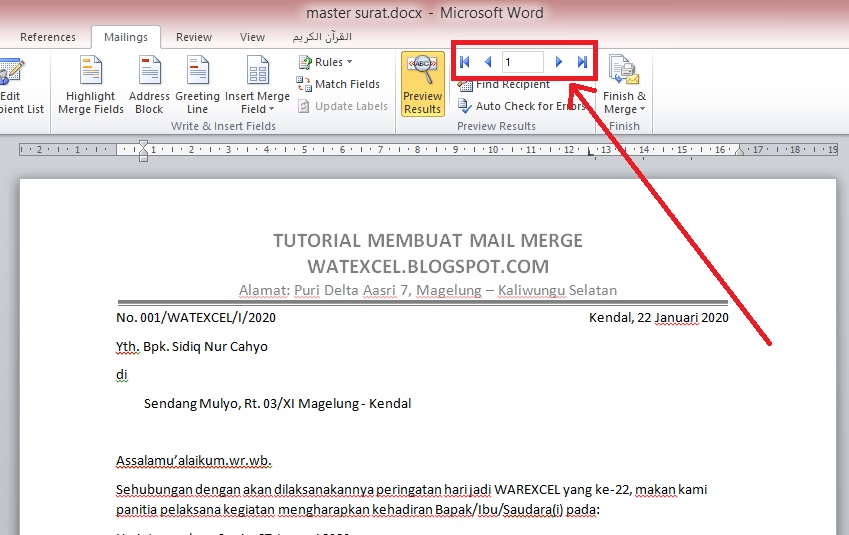Click the letter number 'No. 001/WATEXCEL/I/2020'
The height and width of the screenshot is (535, 849).
196,317
